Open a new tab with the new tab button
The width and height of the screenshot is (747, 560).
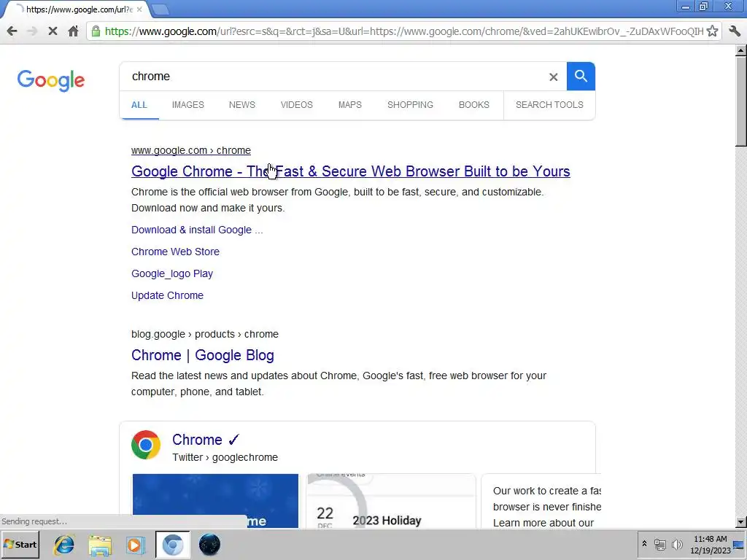pyautogui.click(x=160, y=9)
